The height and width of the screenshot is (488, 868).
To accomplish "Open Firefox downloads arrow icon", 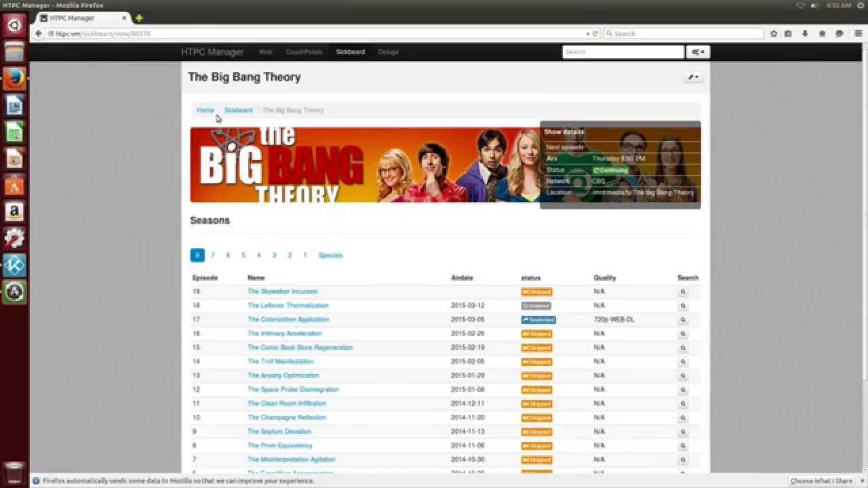I will pyautogui.click(x=806, y=33).
